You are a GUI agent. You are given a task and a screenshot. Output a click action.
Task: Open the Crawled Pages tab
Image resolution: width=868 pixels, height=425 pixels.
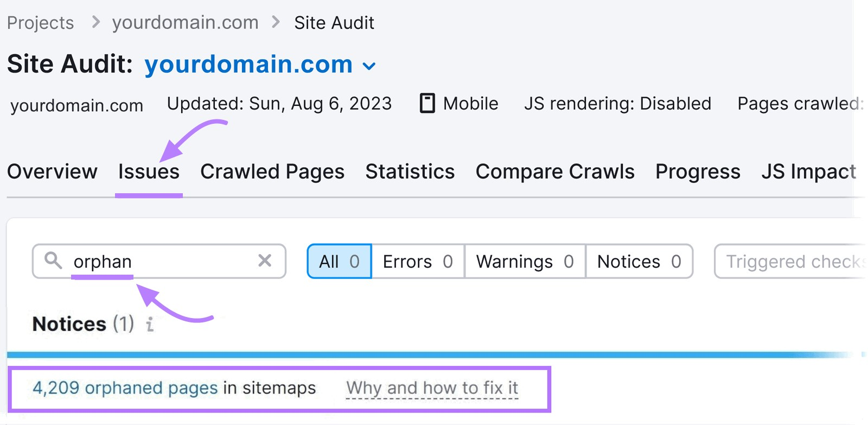[272, 172]
